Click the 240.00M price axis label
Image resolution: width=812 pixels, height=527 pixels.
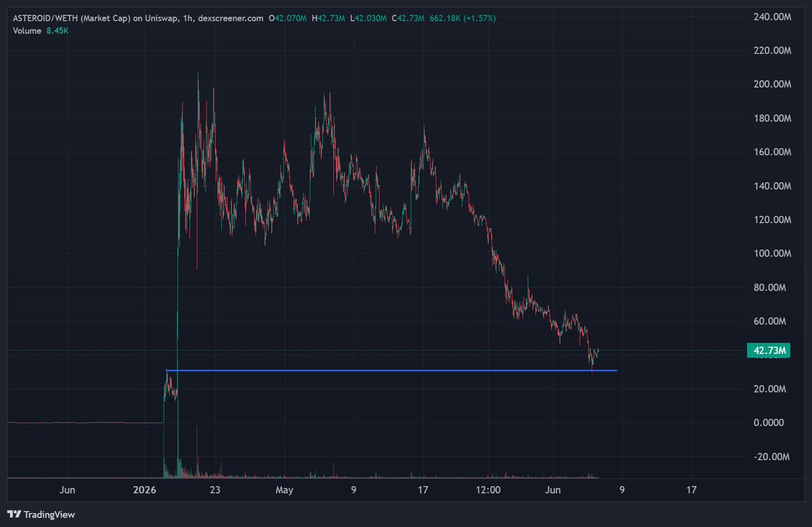click(772, 17)
